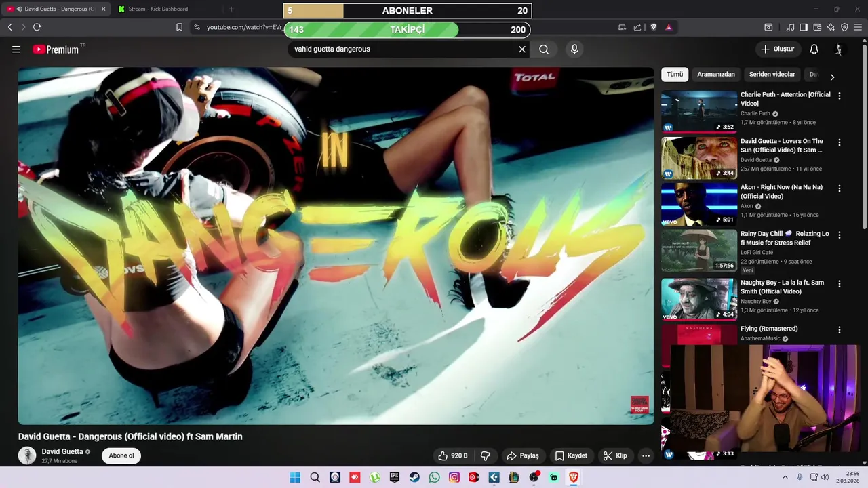Open Brave Shields lion icon
Viewport: 868px width, 488px height.
(653, 27)
